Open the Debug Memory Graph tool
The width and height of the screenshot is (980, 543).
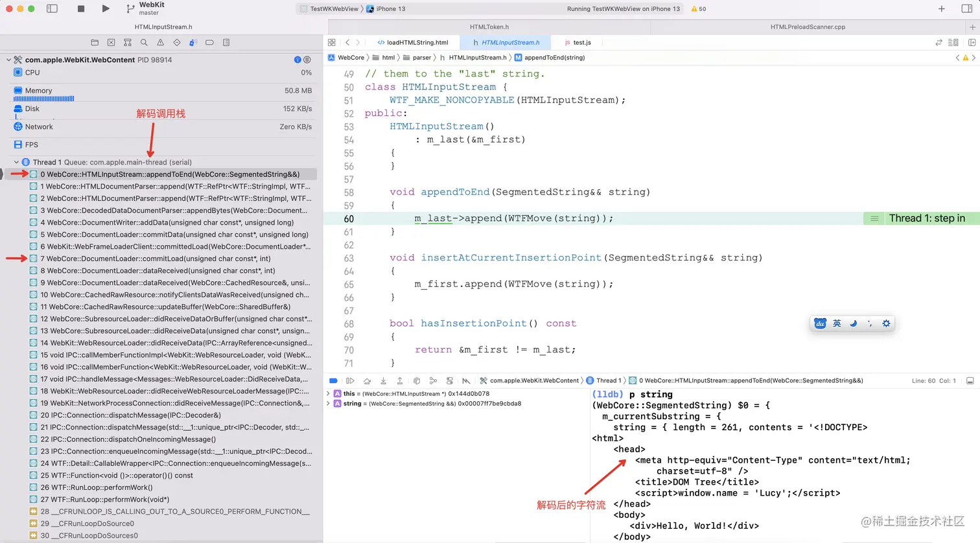433,381
